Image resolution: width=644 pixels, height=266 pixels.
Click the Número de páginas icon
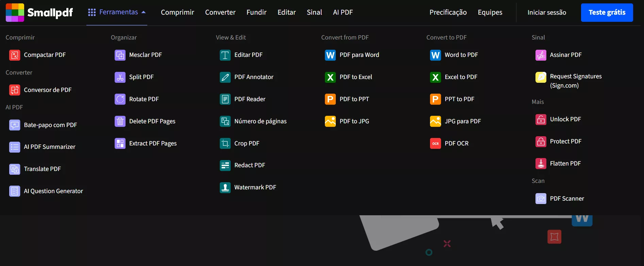click(225, 122)
